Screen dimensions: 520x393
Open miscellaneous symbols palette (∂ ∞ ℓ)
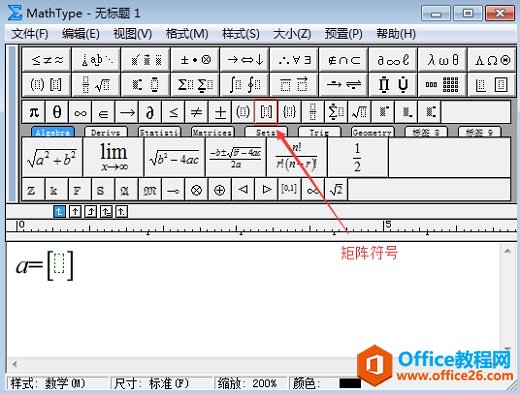(x=393, y=60)
